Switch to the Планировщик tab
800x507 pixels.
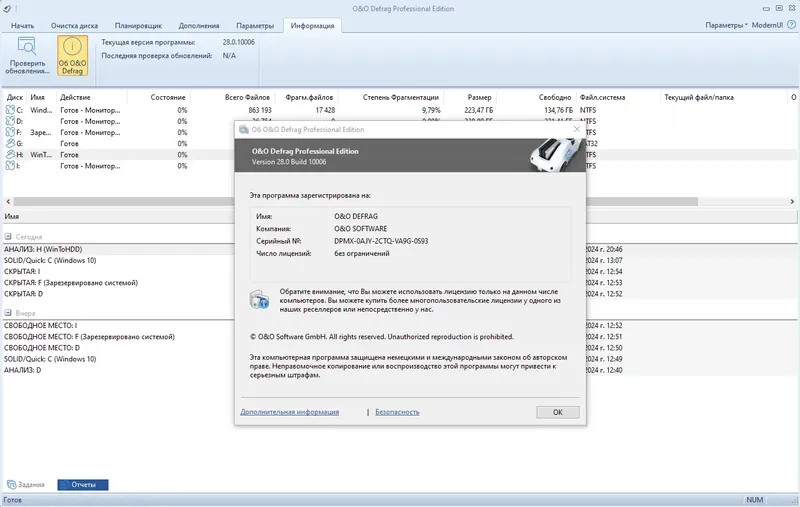click(138, 26)
